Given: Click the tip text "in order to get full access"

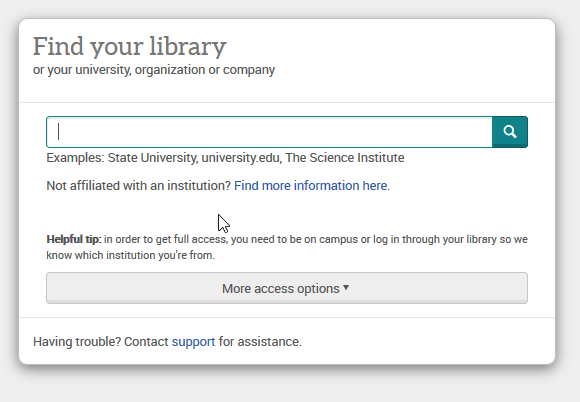Looking at the screenshot, I should tap(166, 239).
